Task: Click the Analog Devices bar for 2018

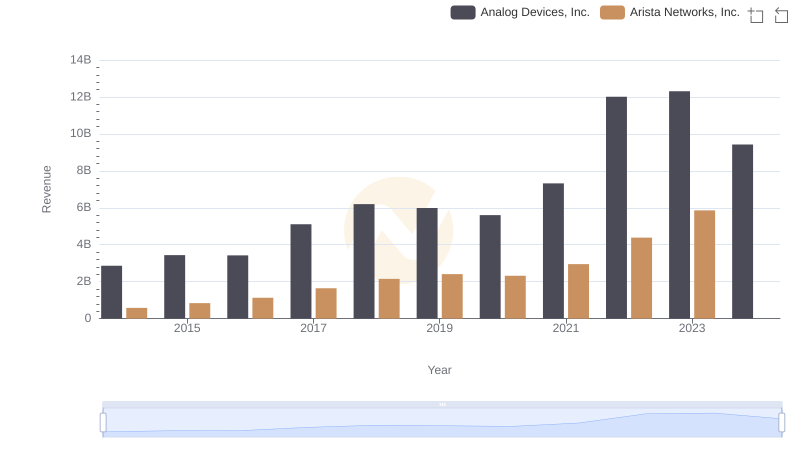Action: pos(364,262)
